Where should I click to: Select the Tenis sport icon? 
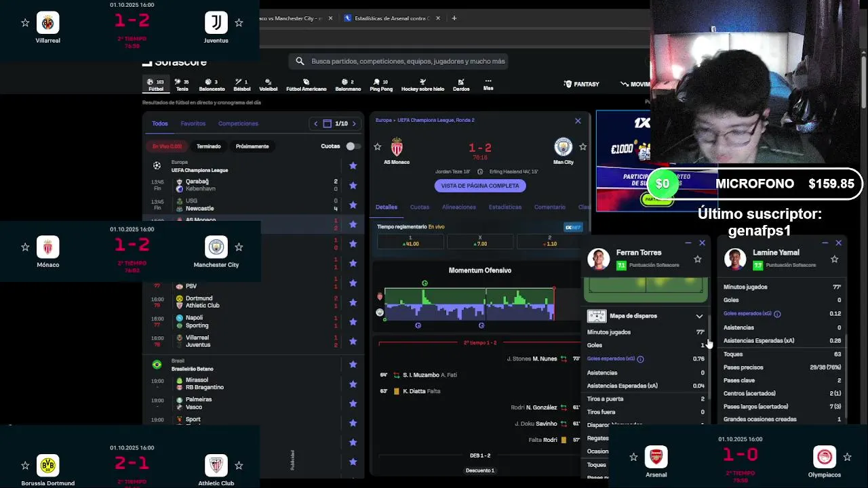click(x=182, y=85)
